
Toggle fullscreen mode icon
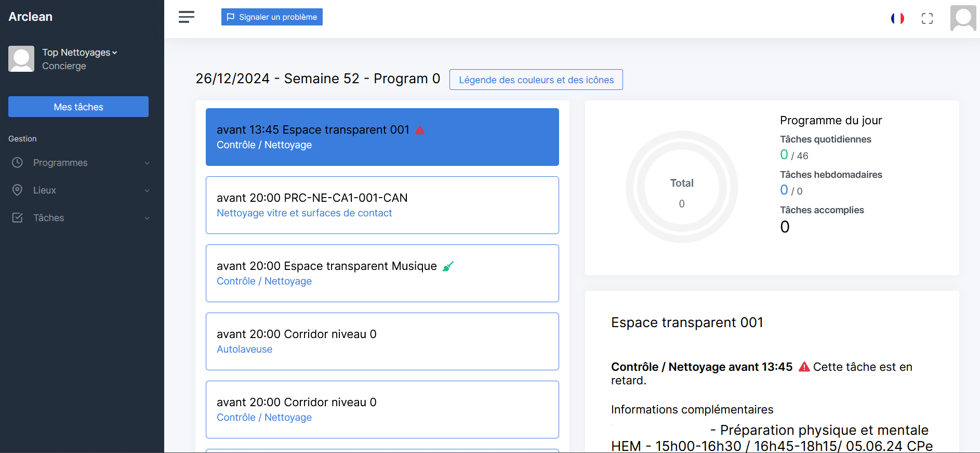(x=927, y=19)
